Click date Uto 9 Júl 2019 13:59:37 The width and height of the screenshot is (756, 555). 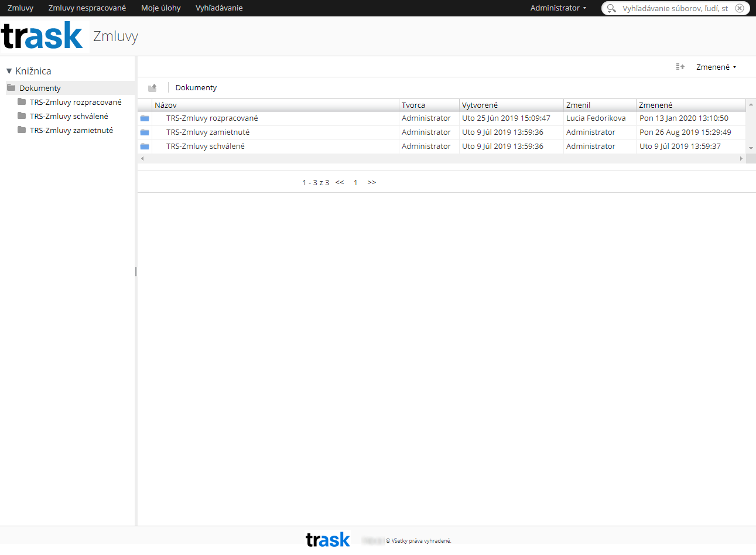click(x=680, y=146)
